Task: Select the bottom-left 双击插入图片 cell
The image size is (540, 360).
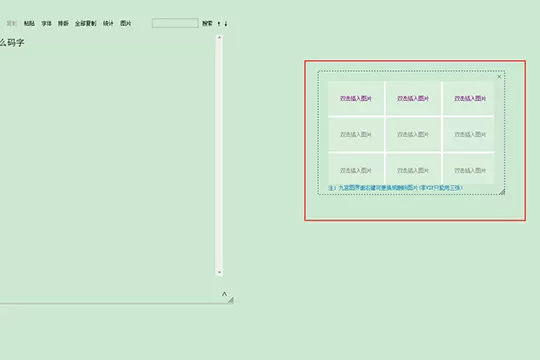Action: coord(356,169)
